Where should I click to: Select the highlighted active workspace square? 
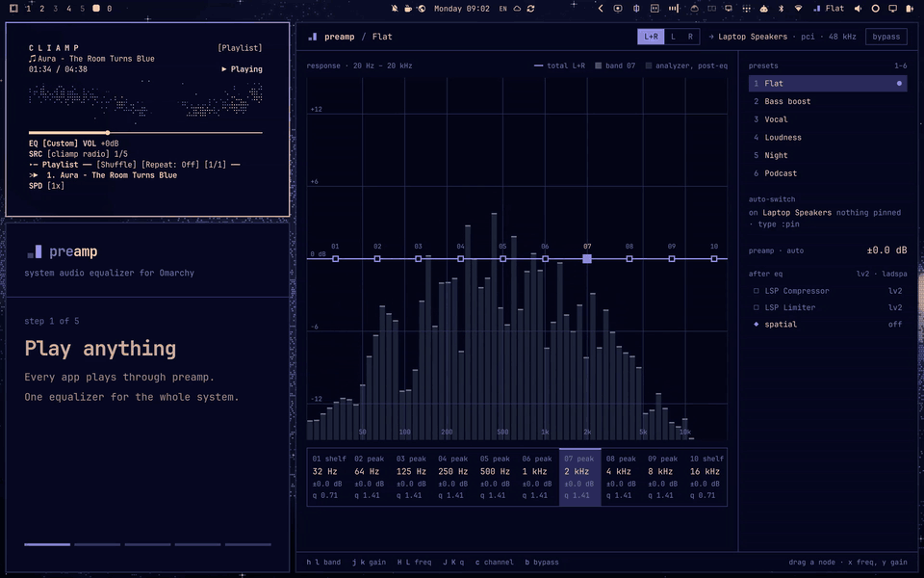[96, 9]
